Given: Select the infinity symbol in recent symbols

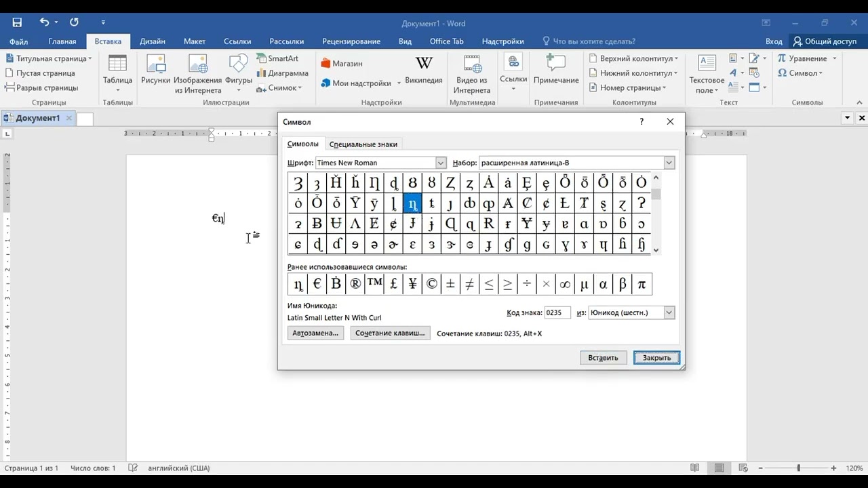Looking at the screenshot, I should [x=565, y=284].
